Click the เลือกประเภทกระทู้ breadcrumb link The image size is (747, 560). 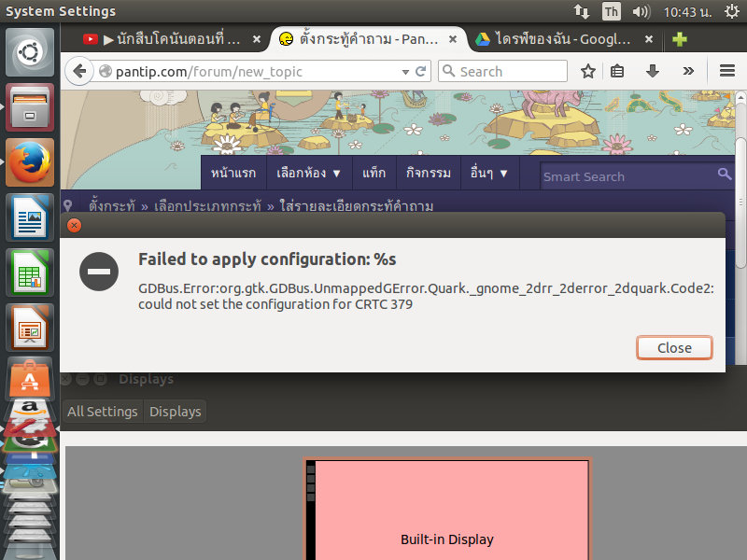(207, 206)
